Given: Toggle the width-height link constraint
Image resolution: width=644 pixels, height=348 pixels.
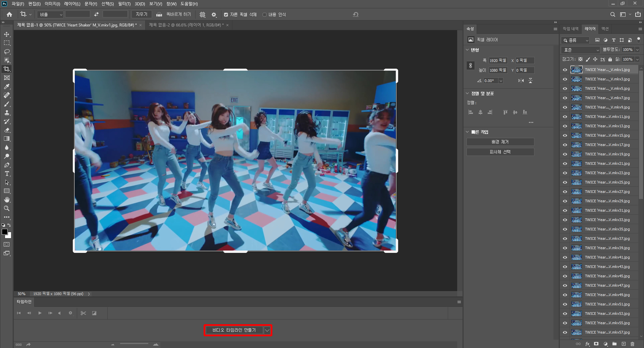Looking at the screenshot, I should coord(471,65).
